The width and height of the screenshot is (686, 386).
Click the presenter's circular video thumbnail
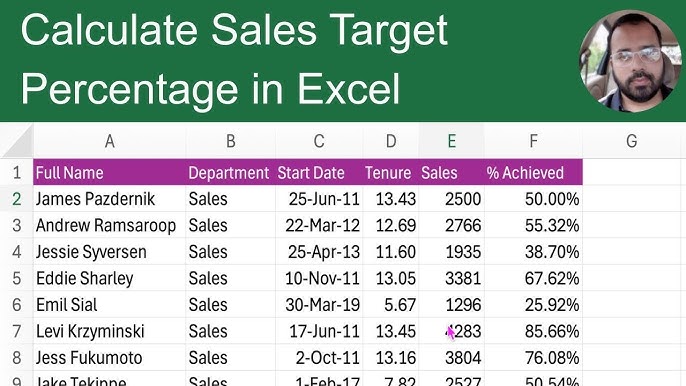pyautogui.click(x=630, y=61)
